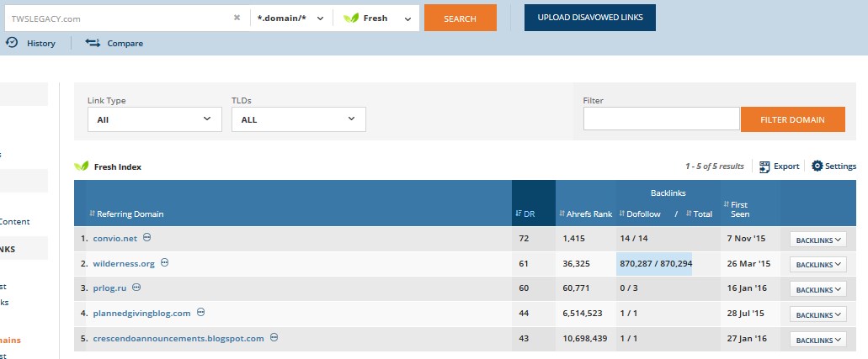868x359 pixels.
Task: Click the Fresh Index leaf icon
Action: point(82,166)
